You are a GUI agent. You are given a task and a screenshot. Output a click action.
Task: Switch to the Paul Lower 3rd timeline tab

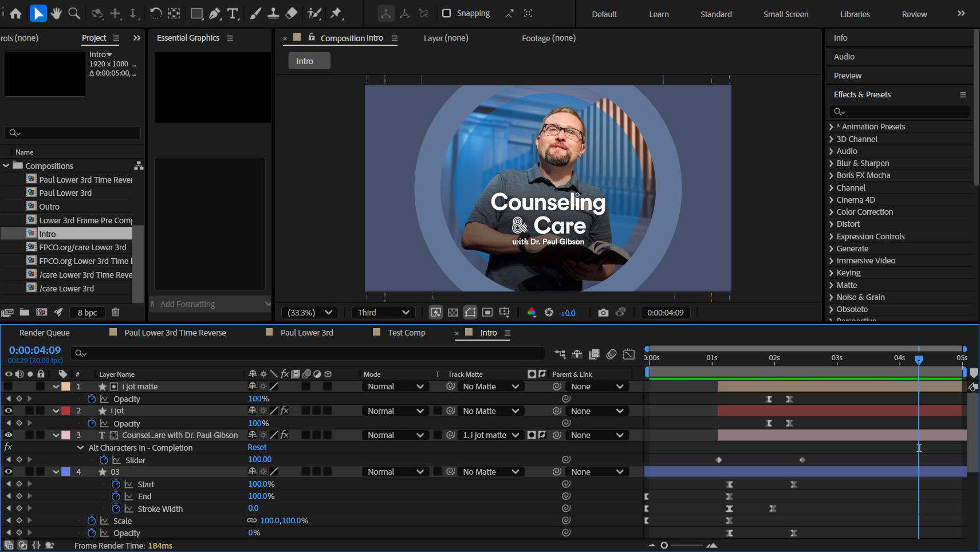(306, 333)
